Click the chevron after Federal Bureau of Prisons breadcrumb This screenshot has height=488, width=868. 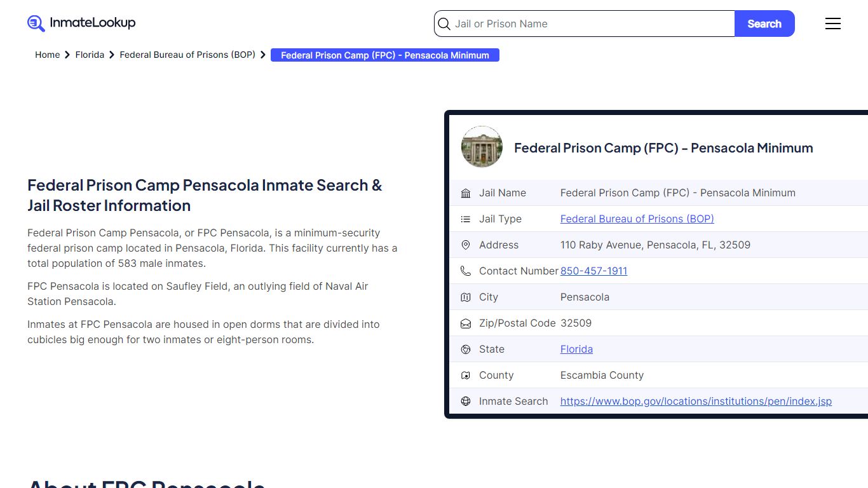click(263, 55)
